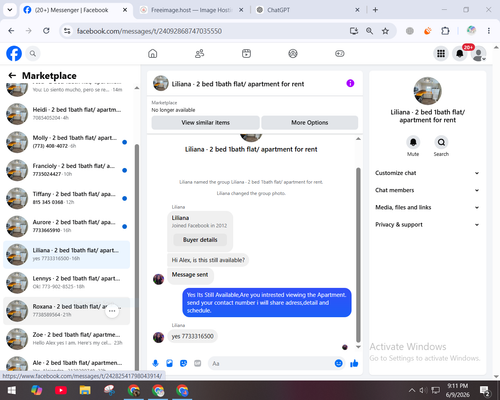Click the chat messages scrollbar
Screen dimensions: 500x400
pos(358,255)
